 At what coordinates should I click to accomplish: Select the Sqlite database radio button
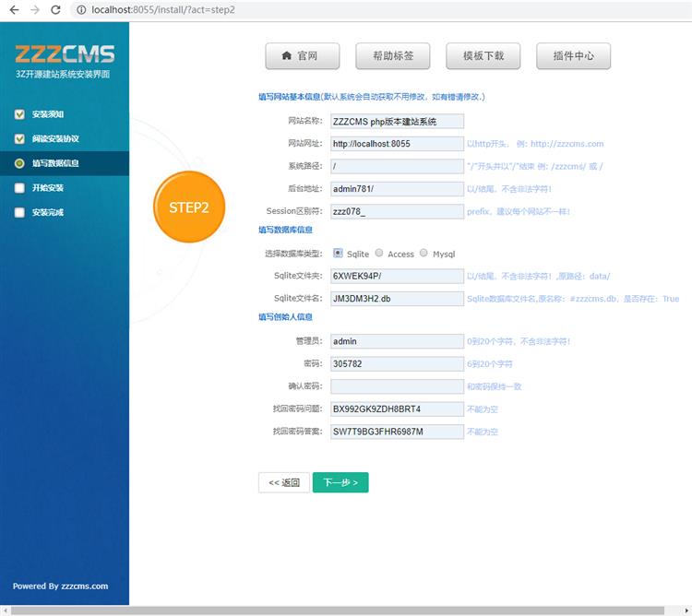(338, 253)
